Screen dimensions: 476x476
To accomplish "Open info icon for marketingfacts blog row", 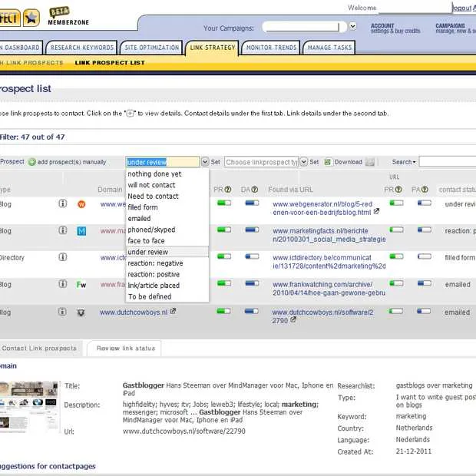I will pyautogui.click(x=62, y=230).
